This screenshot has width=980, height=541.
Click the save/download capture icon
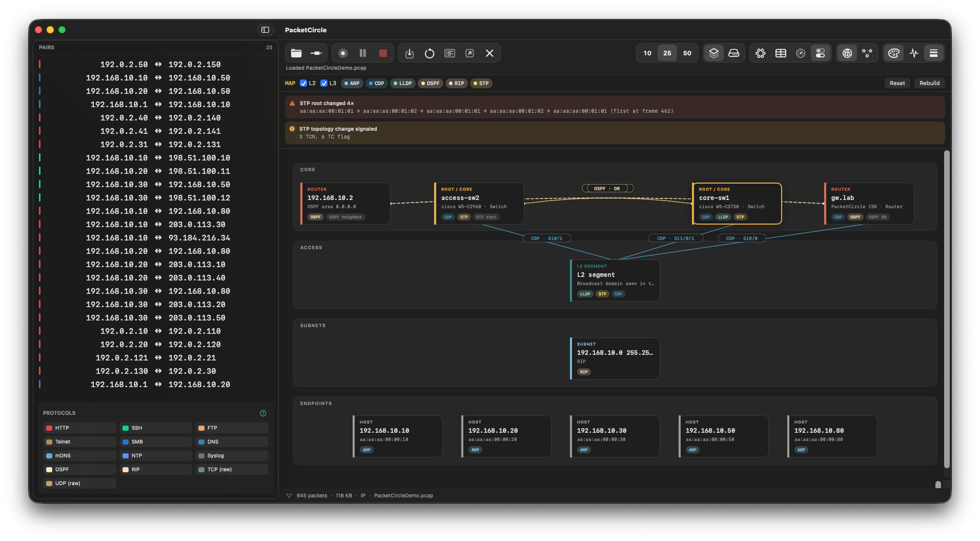410,53
